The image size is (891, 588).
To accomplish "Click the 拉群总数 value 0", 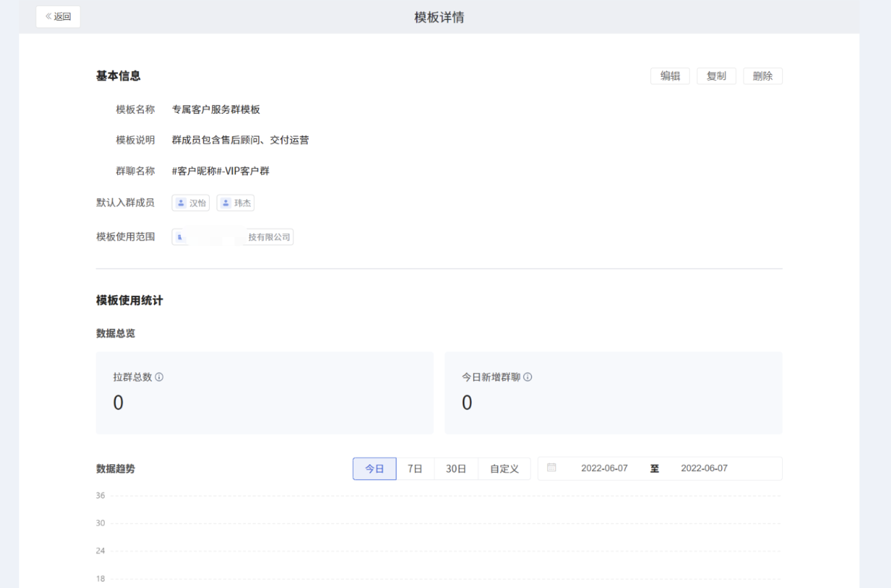I will (118, 403).
